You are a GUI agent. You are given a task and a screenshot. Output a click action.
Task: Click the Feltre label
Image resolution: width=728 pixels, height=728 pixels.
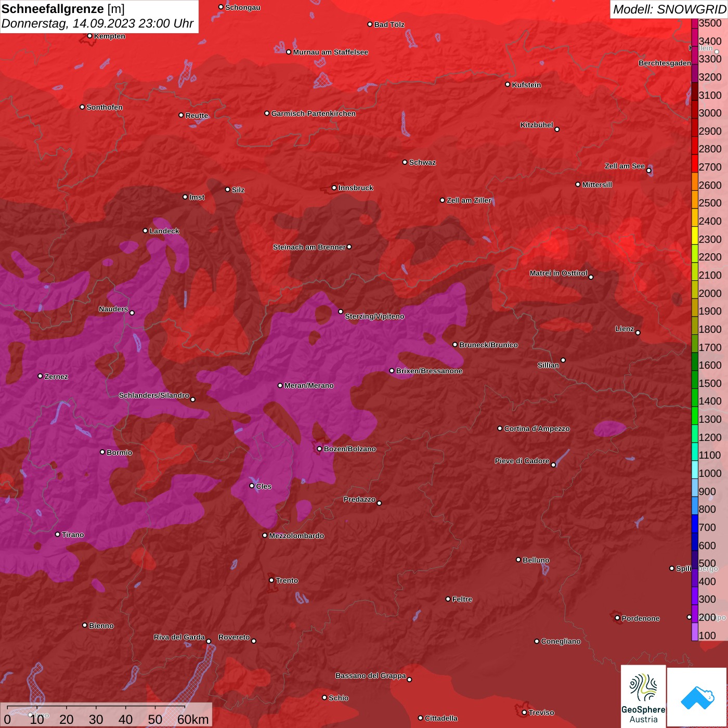[462, 599]
